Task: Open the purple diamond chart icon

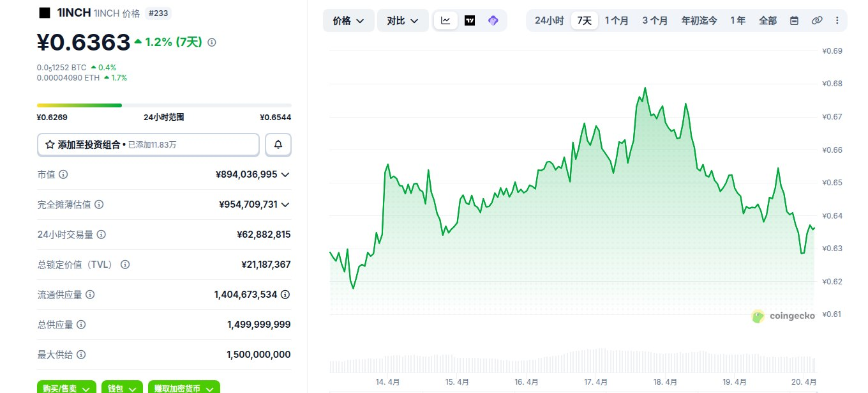Action: (493, 20)
